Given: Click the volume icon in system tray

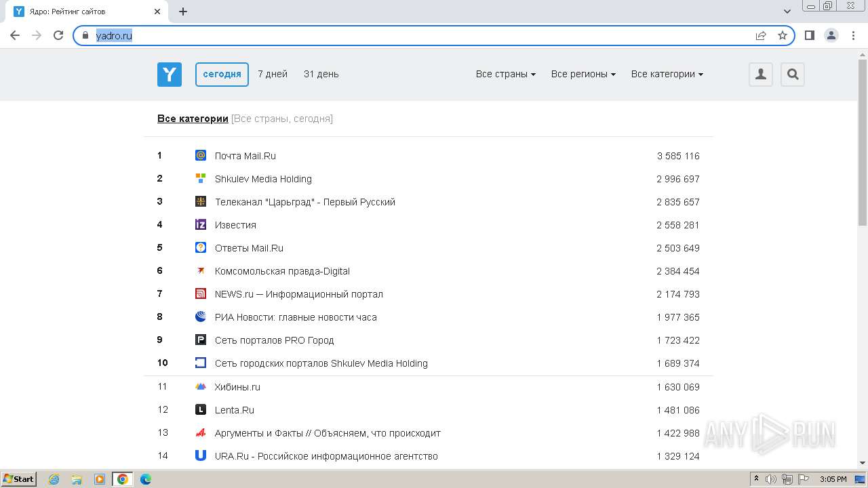Looking at the screenshot, I should [771, 479].
